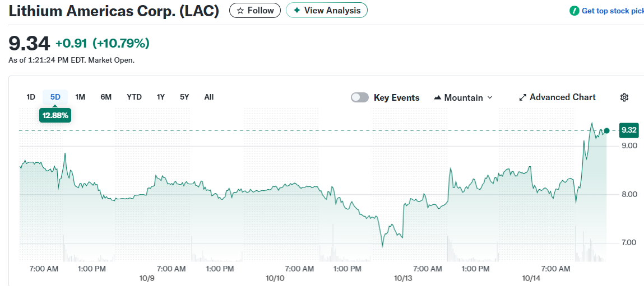
Task: Expand the Mountain chart style dropdown
Action: (489, 97)
